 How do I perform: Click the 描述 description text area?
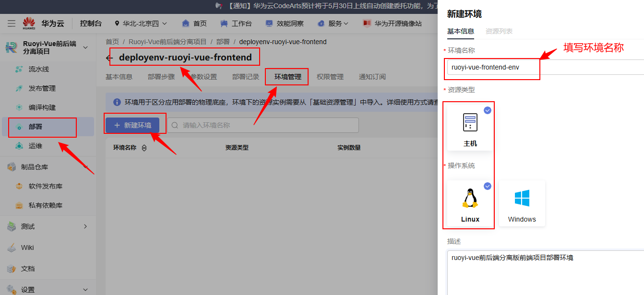click(546, 272)
